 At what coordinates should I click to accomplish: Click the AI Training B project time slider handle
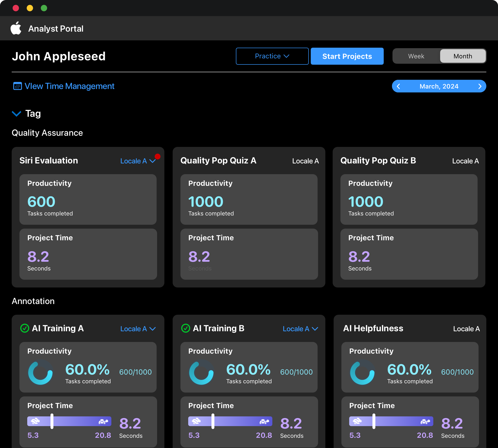click(213, 421)
